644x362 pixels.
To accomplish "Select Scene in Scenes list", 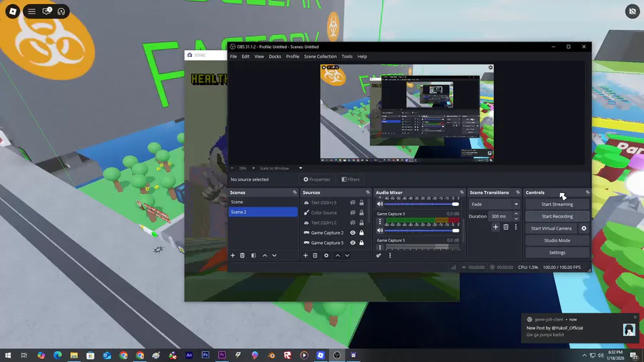I will click(263, 202).
